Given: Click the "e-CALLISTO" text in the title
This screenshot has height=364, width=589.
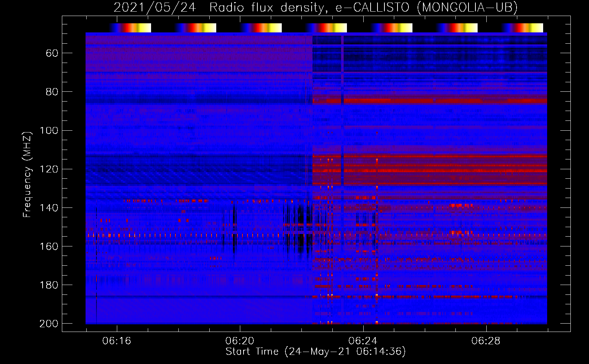Looking at the screenshot, I should pos(372,8).
